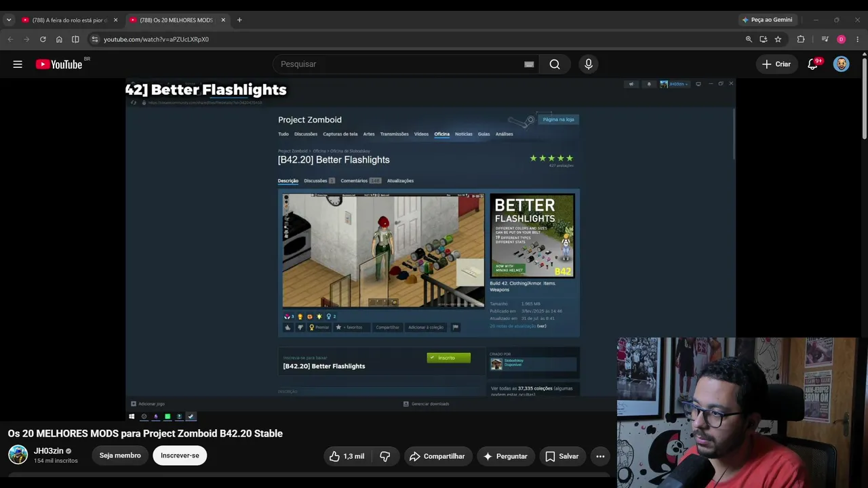Start voice search with the microphone
Image resolution: width=868 pixels, height=488 pixels.
point(589,64)
